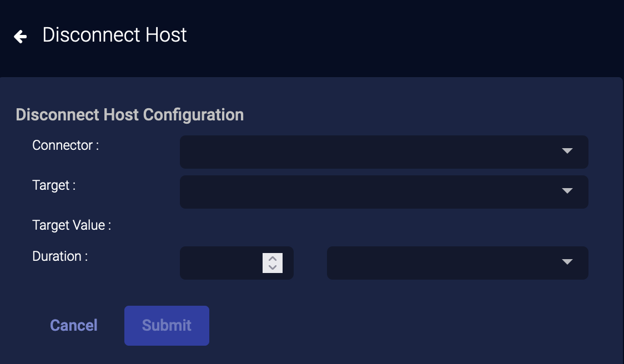Open the Target dropdown field

[366, 191]
